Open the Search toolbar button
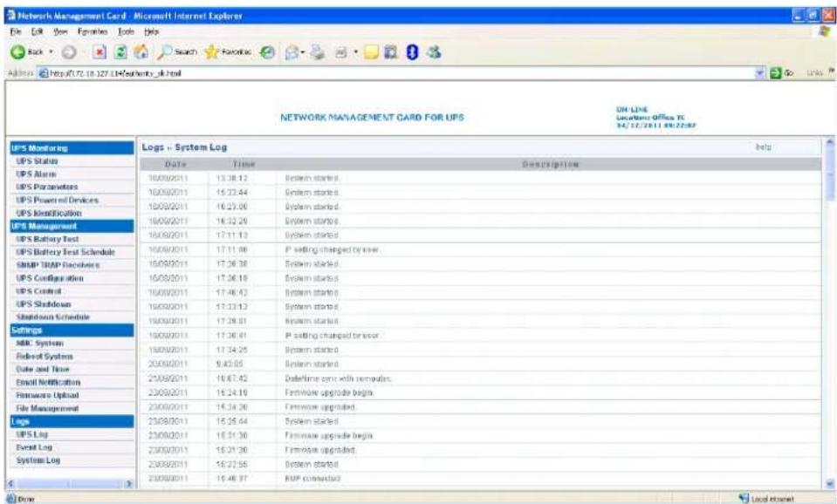The height and width of the screenshot is (504, 837). pos(177,51)
